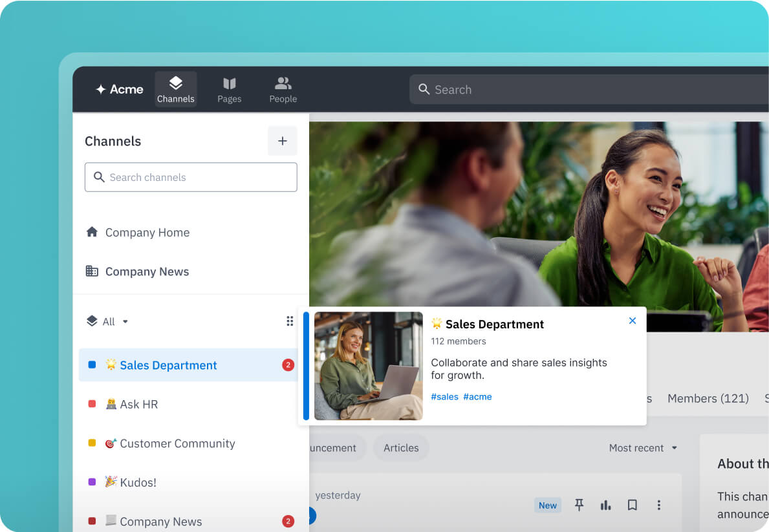This screenshot has height=532, width=769.
Task: Switch to the People tab
Action: pos(283,89)
